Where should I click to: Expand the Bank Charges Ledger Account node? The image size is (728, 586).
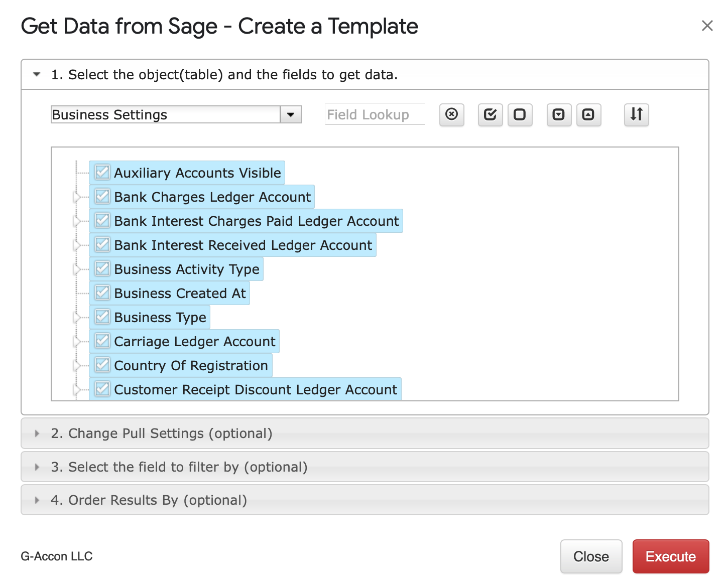(x=77, y=197)
